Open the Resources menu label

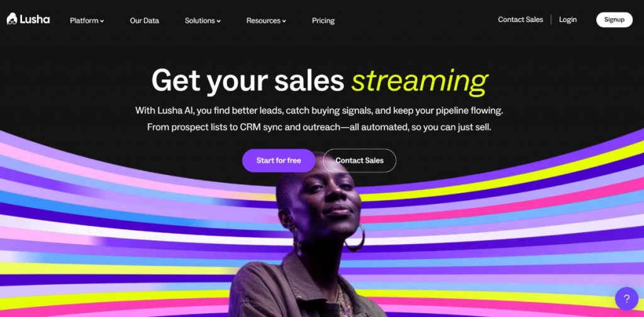coord(264,21)
